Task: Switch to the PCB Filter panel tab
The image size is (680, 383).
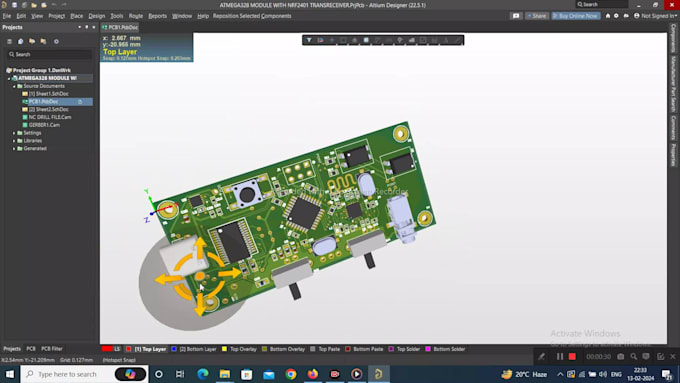Action: click(52, 349)
